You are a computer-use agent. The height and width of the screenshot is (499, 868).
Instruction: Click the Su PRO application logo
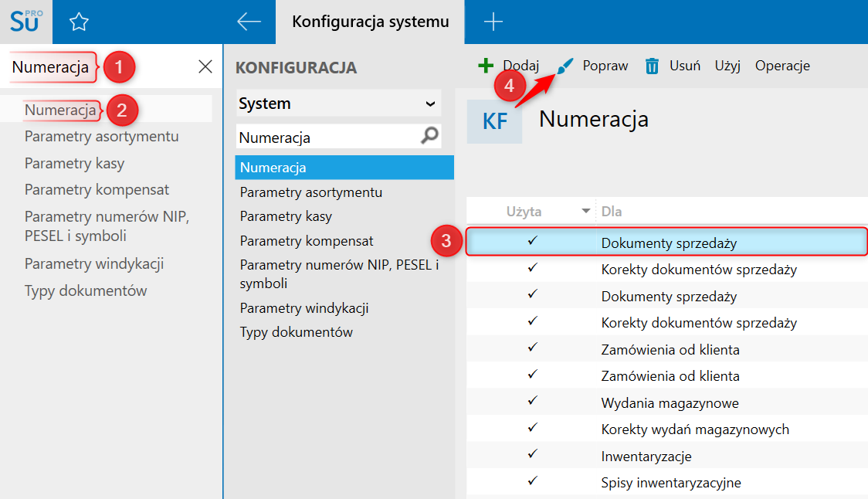point(25,21)
